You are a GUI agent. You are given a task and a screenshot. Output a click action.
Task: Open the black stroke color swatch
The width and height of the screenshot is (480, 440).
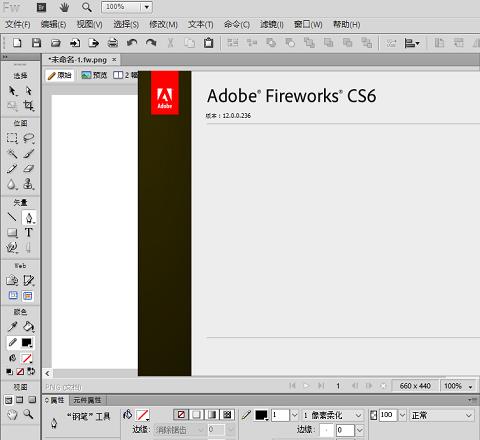click(x=261, y=415)
